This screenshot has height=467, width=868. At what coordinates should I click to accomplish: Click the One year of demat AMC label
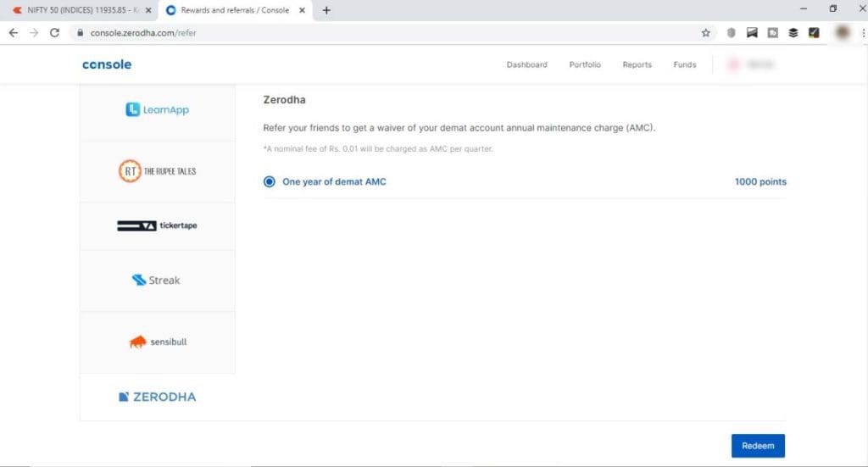click(334, 181)
